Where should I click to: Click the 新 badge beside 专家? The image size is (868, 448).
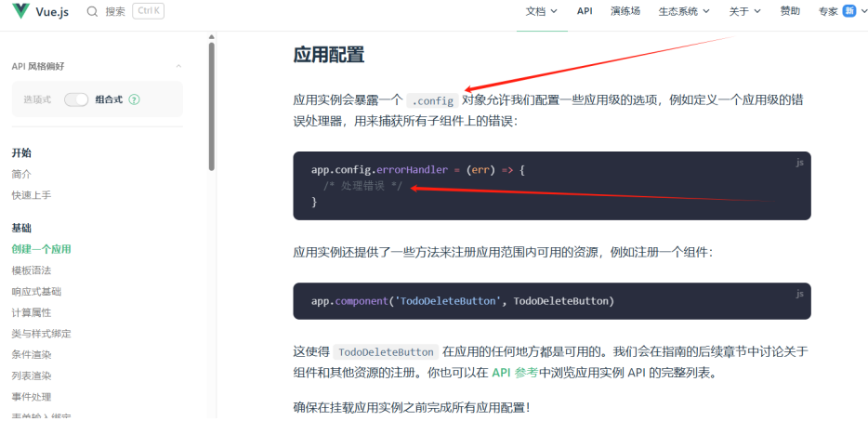tap(849, 11)
